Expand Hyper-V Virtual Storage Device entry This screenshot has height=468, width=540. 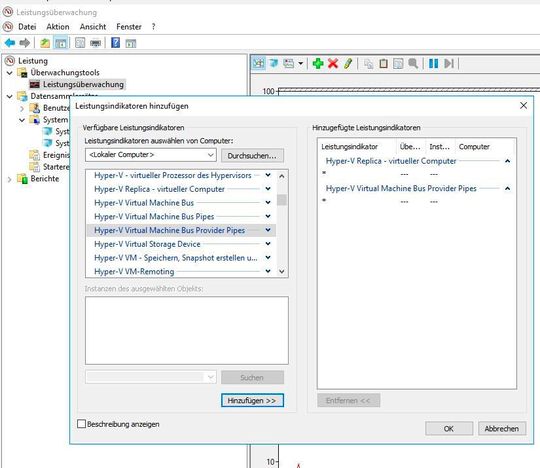[x=268, y=244]
